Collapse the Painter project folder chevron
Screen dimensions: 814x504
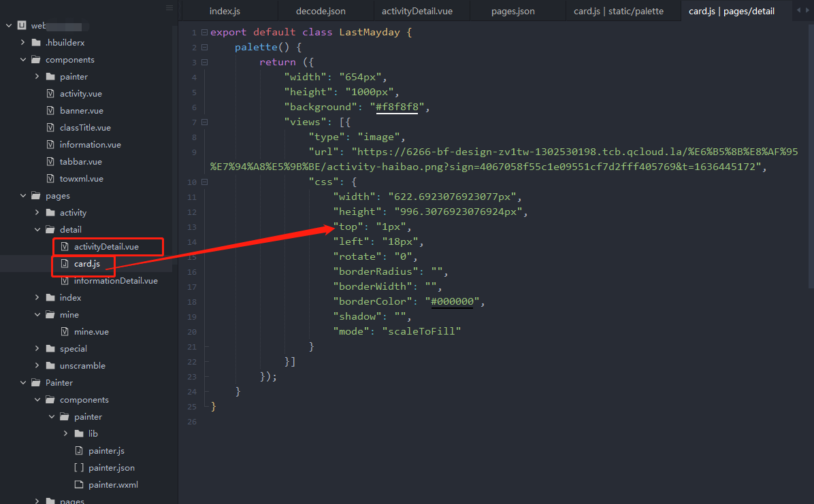(23, 382)
